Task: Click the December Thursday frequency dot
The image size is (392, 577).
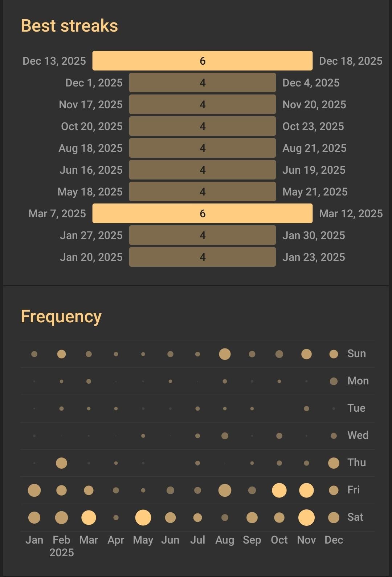Action: tap(334, 463)
